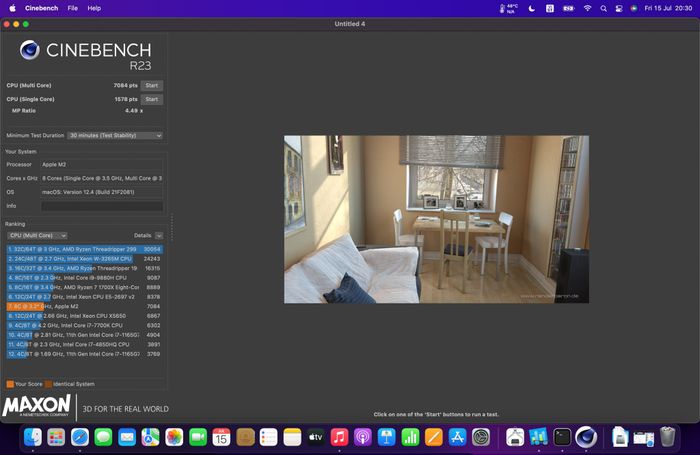This screenshot has width=700, height=455.
Task: Open App Store from the dock
Action: (x=457, y=437)
